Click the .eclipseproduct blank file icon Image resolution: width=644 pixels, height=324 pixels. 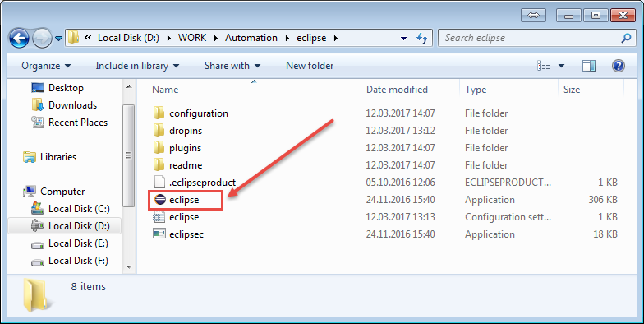tap(159, 183)
